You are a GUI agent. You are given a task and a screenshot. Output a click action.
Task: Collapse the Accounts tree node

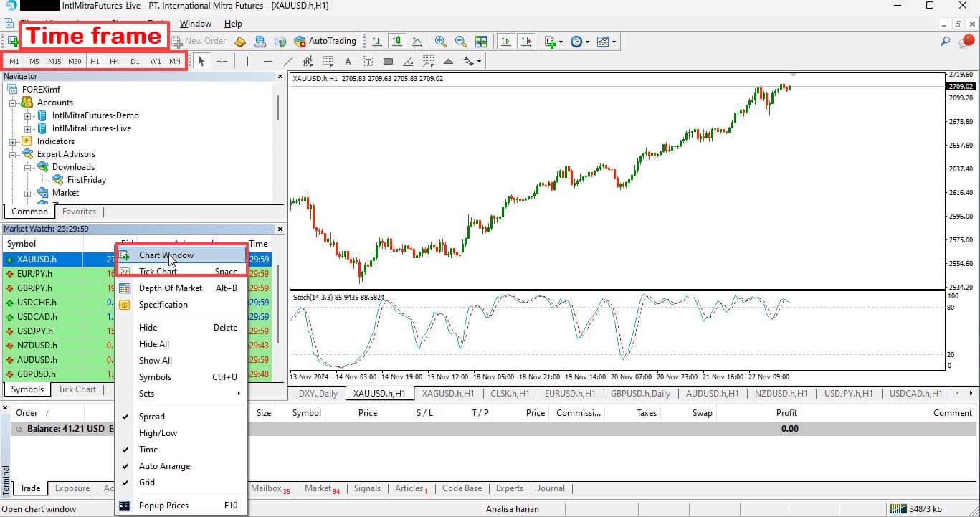tap(12, 103)
